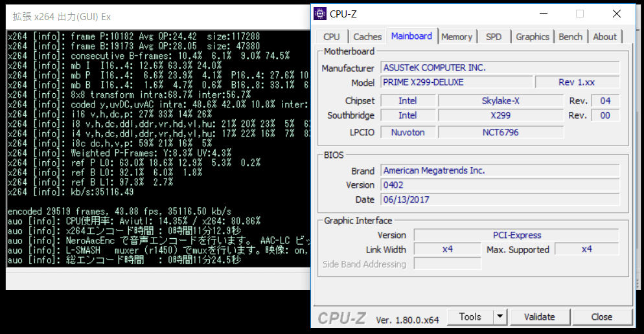Image resolution: width=644 pixels, height=334 pixels.
Task: Click the LPCIO value NCT6796
Action: pos(501,133)
